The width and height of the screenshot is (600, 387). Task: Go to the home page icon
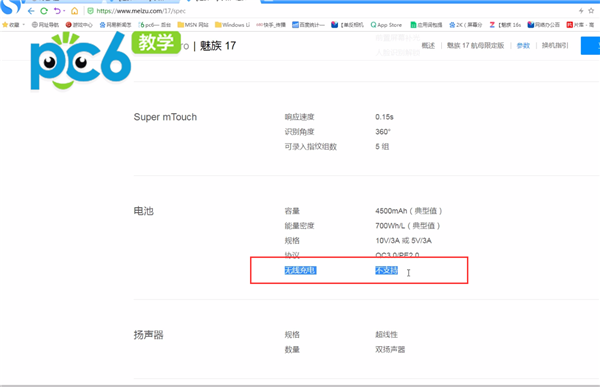tap(75, 11)
